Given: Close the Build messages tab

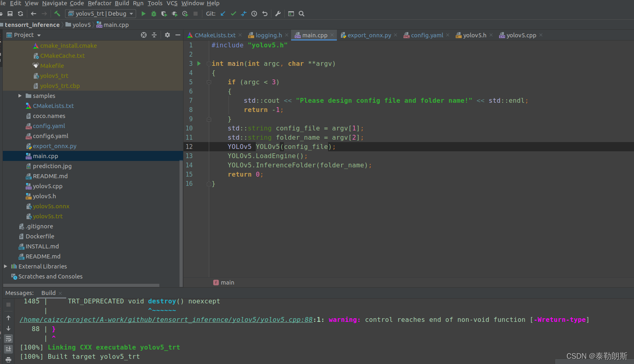Looking at the screenshot, I should [x=60, y=293].
